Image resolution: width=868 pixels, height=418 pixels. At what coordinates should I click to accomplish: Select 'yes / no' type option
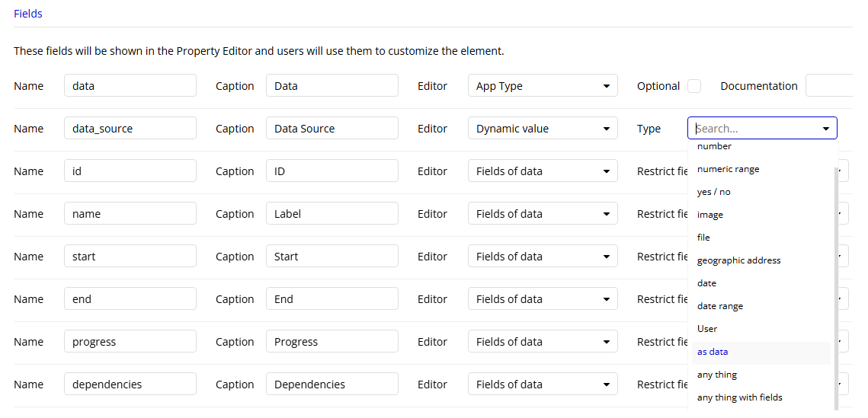pos(713,192)
